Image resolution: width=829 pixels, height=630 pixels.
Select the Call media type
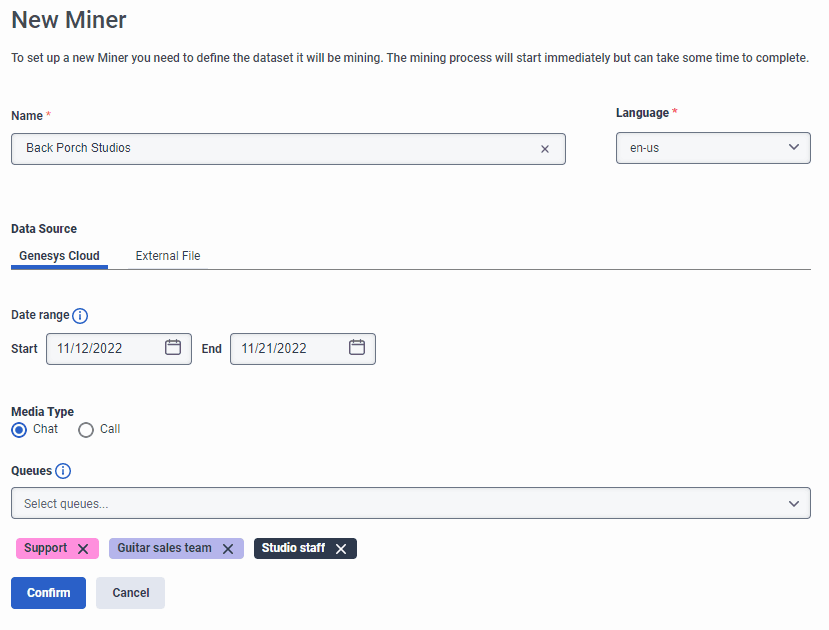(x=86, y=429)
